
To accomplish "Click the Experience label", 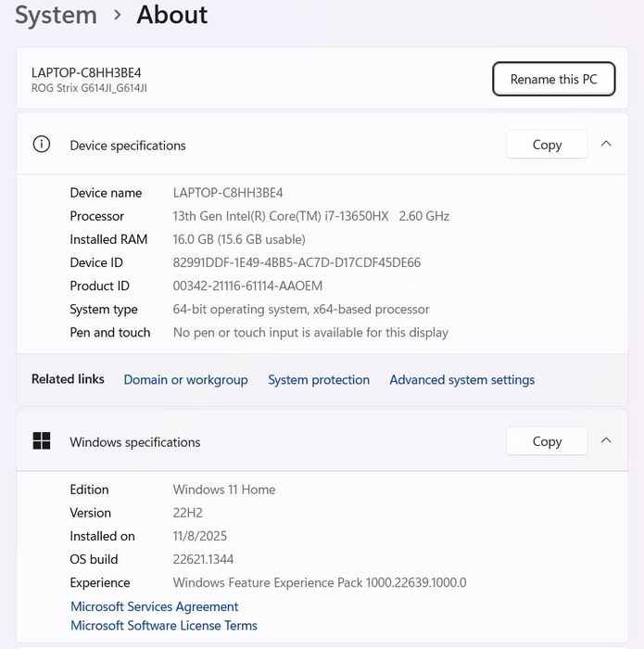I will (x=100, y=583).
